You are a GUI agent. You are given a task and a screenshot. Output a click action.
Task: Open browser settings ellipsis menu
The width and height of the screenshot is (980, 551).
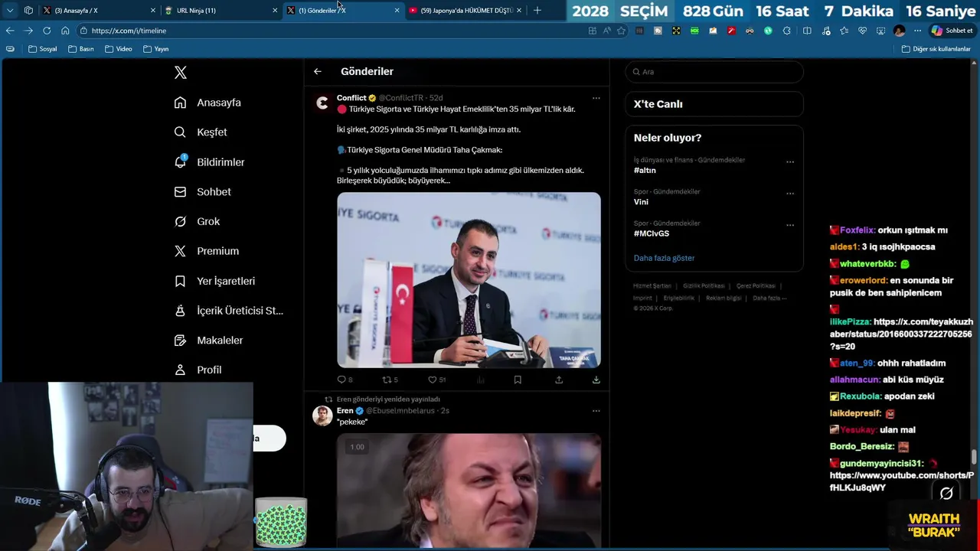point(917,31)
